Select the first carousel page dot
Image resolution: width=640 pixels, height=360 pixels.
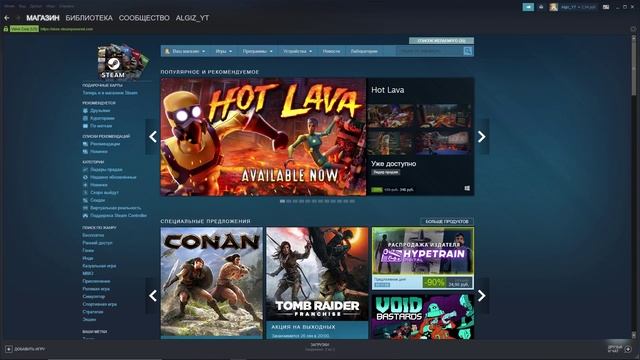point(282,201)
